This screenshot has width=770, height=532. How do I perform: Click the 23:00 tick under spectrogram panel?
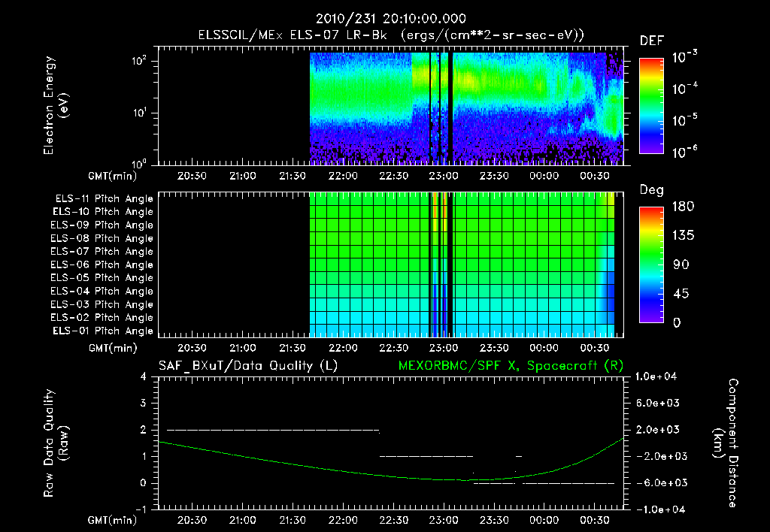coord(444,176)
